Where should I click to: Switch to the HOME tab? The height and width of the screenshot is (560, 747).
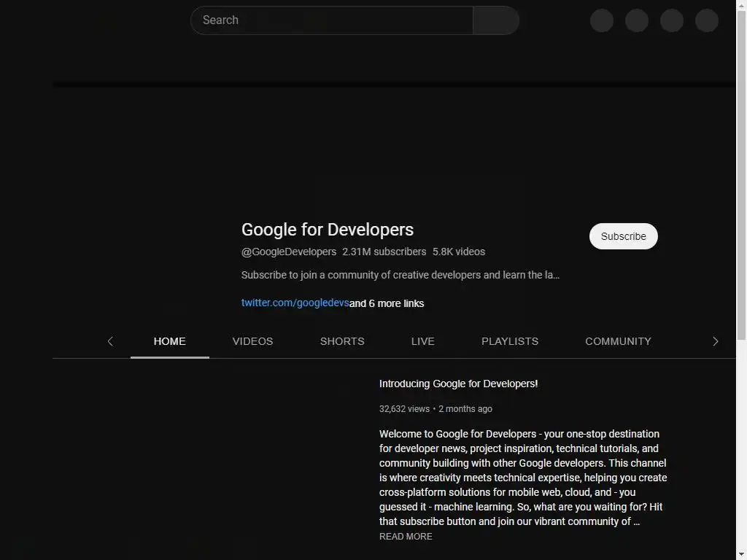point(169,341)
